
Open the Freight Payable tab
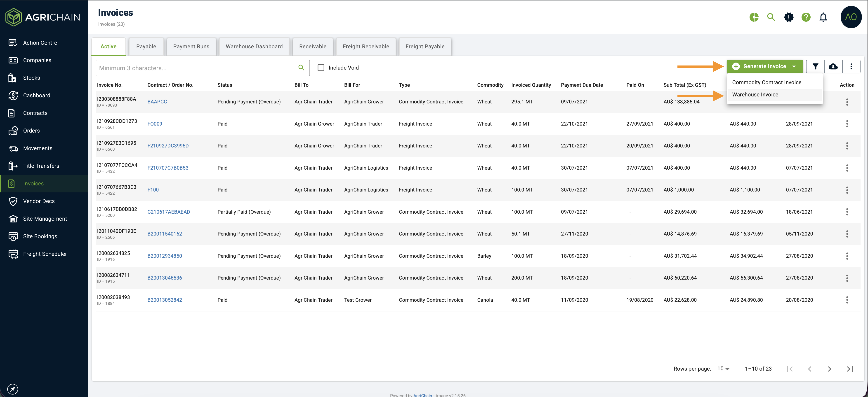click(425, 47)
